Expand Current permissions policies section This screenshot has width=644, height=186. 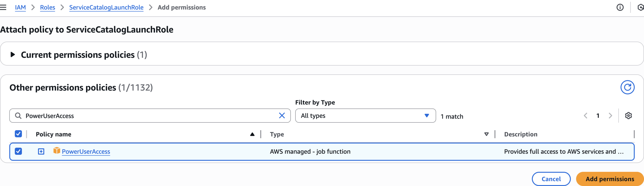13,54
